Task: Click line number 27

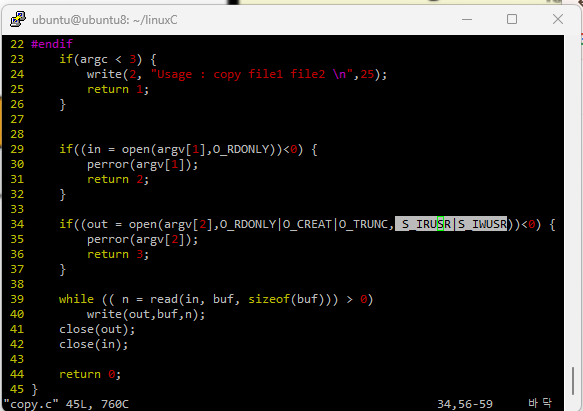Action: pyautogui.click(x=17, y=119)
